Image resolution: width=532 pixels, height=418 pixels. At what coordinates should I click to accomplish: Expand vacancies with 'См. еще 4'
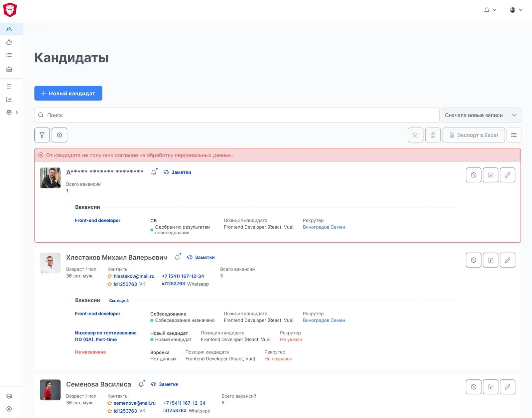tap(119, 301)
